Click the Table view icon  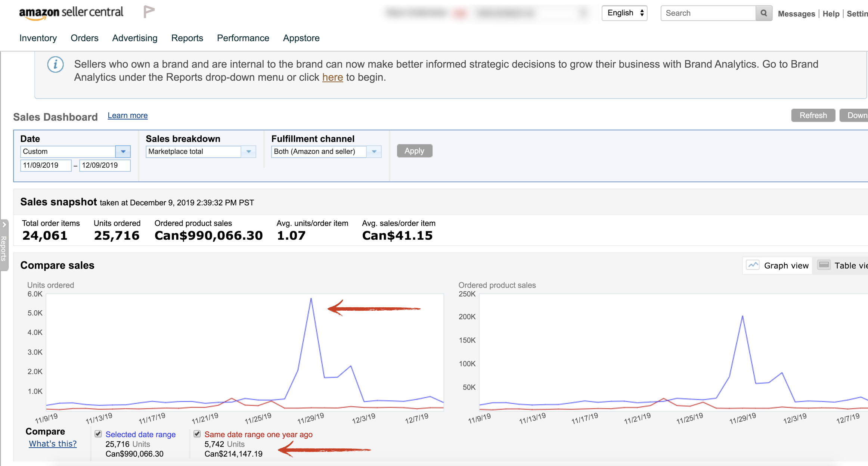pos(824,265)
